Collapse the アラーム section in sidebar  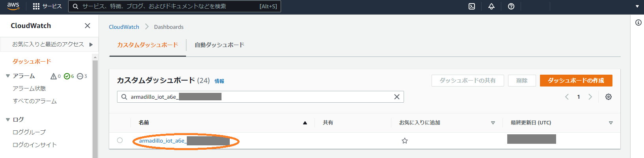tap(8, 76)
